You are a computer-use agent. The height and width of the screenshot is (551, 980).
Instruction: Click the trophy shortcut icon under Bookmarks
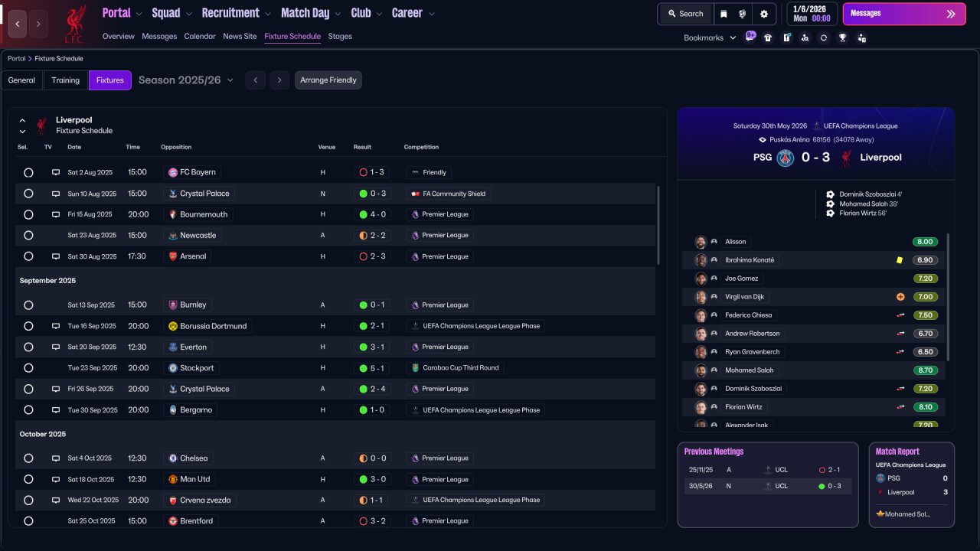842,37
